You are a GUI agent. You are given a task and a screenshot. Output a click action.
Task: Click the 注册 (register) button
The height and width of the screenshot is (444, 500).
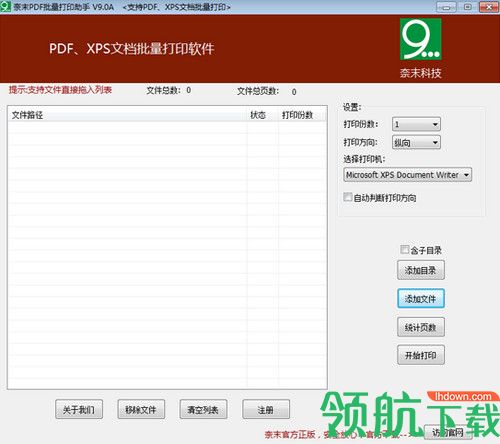[266, 409]
